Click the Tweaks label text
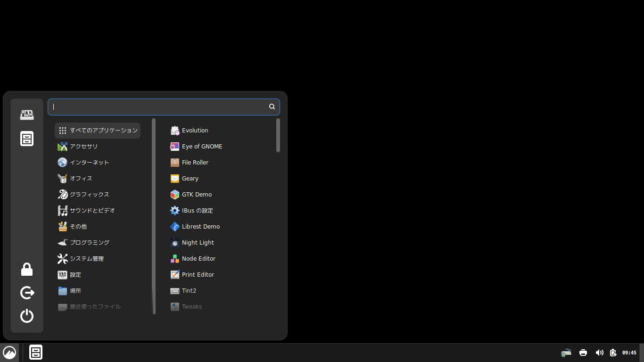The width and height of the screenshot is (644, 362). tap(192, 307)
